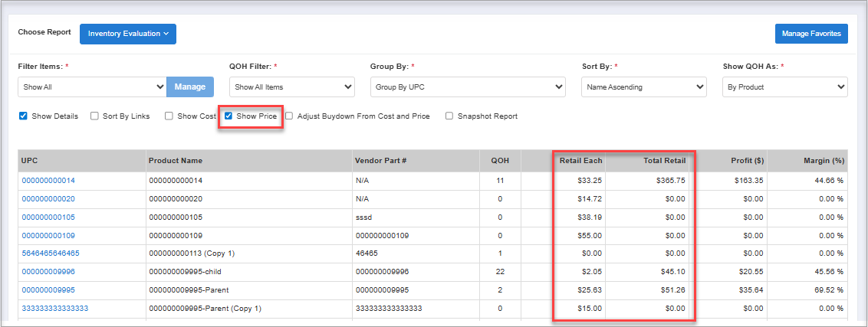Screen dimensions: 868x327
Task: Click the Manage button beside Filter Items
Action: click(x=189, y=87)
